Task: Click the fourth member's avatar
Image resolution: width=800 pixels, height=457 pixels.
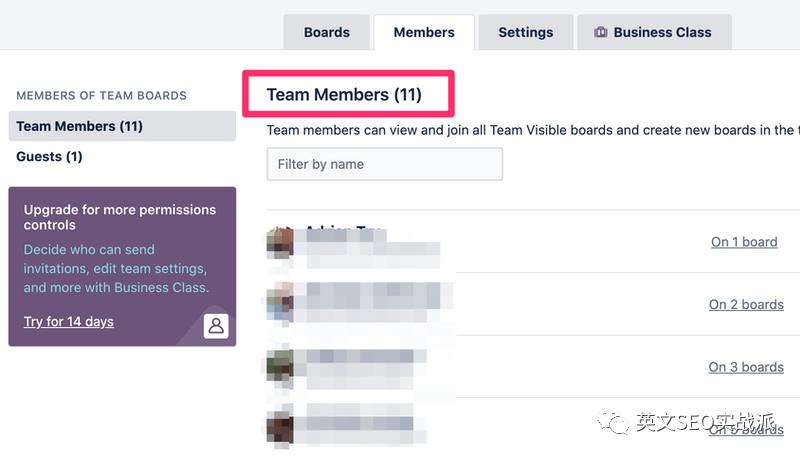Action: point(280,427)
